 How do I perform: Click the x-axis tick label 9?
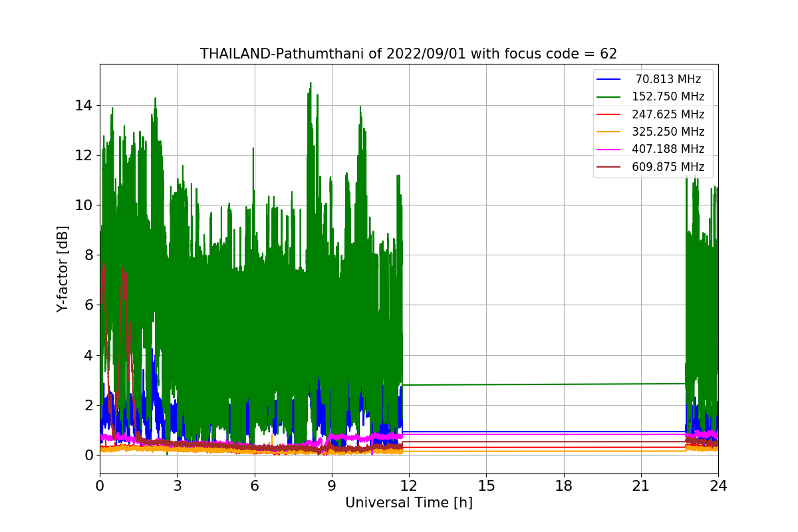tap(332, 485)
